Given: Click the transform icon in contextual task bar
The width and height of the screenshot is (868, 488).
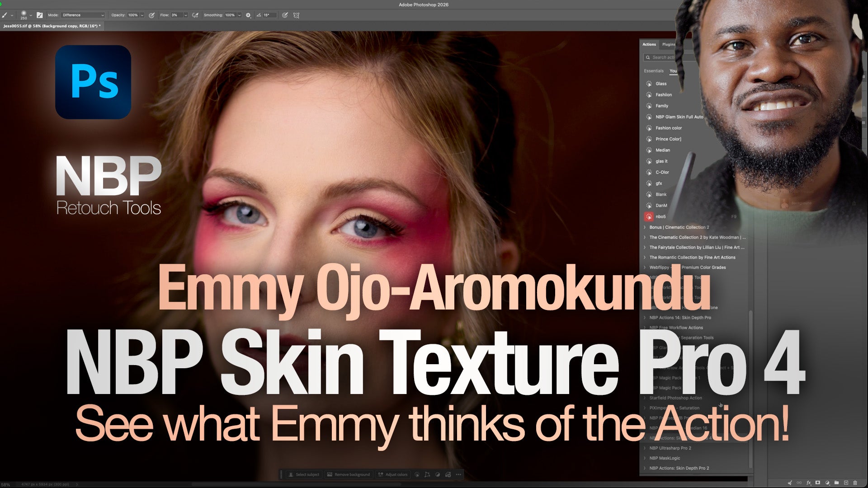Looking at the screenshot, I should (427, 474).
